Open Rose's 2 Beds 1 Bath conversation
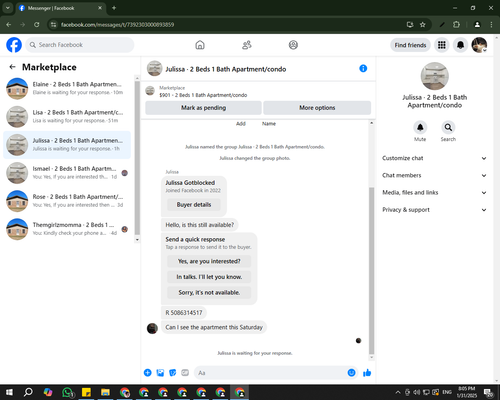Screen dimensions: 500x400 67,201
